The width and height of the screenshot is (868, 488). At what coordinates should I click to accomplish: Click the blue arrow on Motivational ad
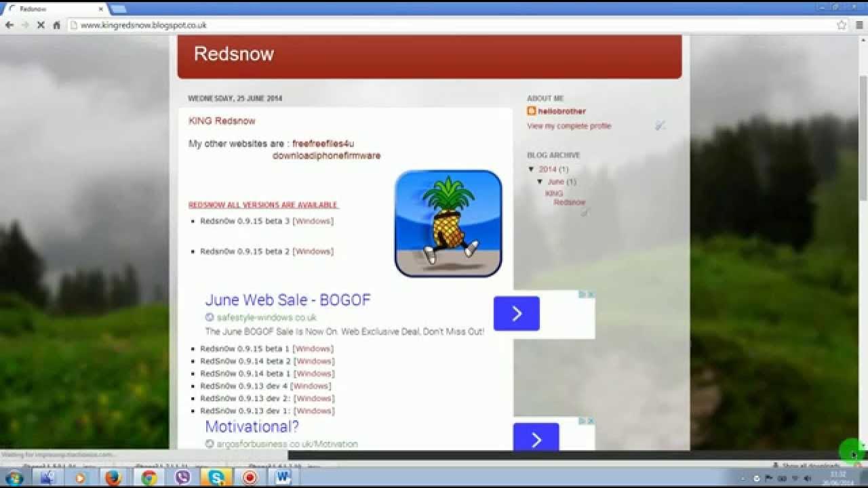pos(536,437)
